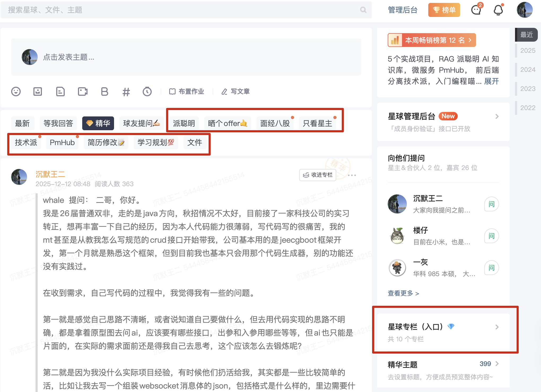Click the search box for 星球、文件、主题
The height and width of the screenshot is (392, 541).
coord(183,10)
